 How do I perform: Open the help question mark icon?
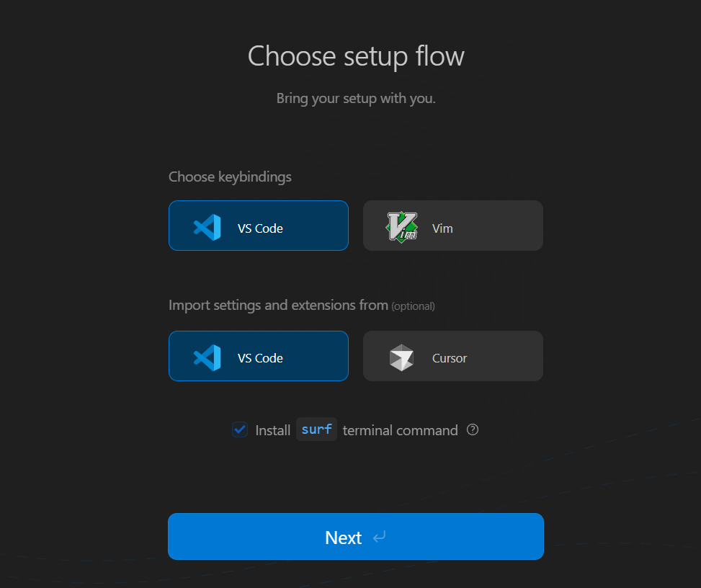(x=473, y=430)
